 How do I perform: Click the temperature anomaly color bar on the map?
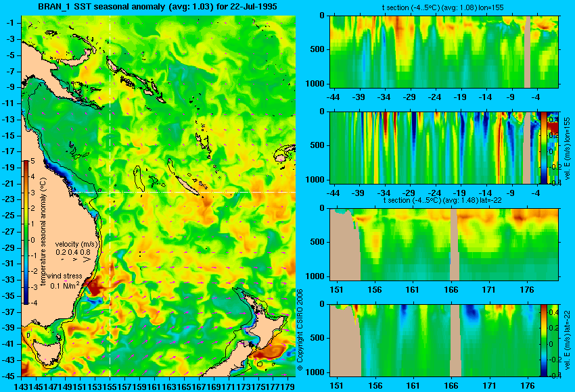tap(26, 232)
